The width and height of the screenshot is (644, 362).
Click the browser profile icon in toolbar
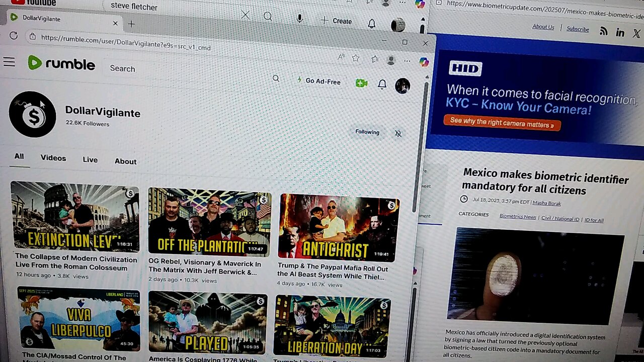tap(391, 60)
